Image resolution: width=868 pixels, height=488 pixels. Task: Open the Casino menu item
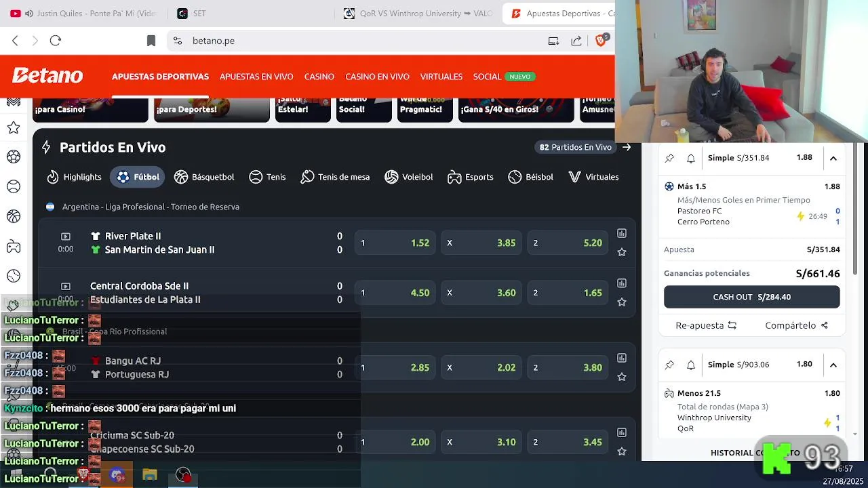[x=319, y=77]
